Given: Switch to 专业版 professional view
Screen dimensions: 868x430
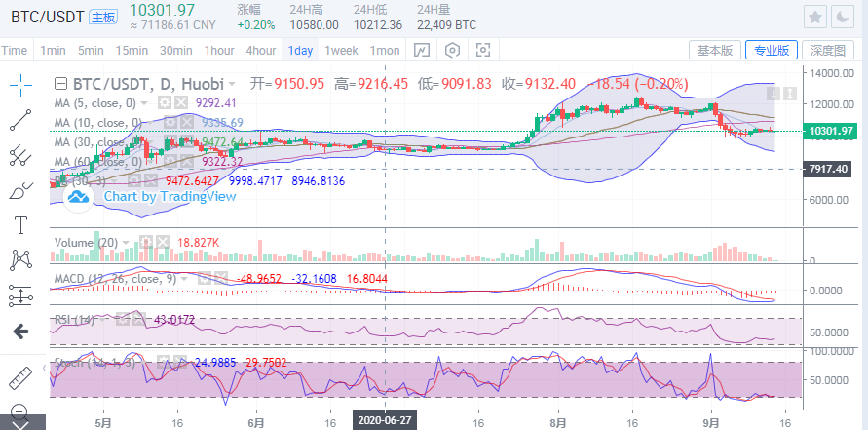Looking at the screenshot, I should [x=772, y=50].
